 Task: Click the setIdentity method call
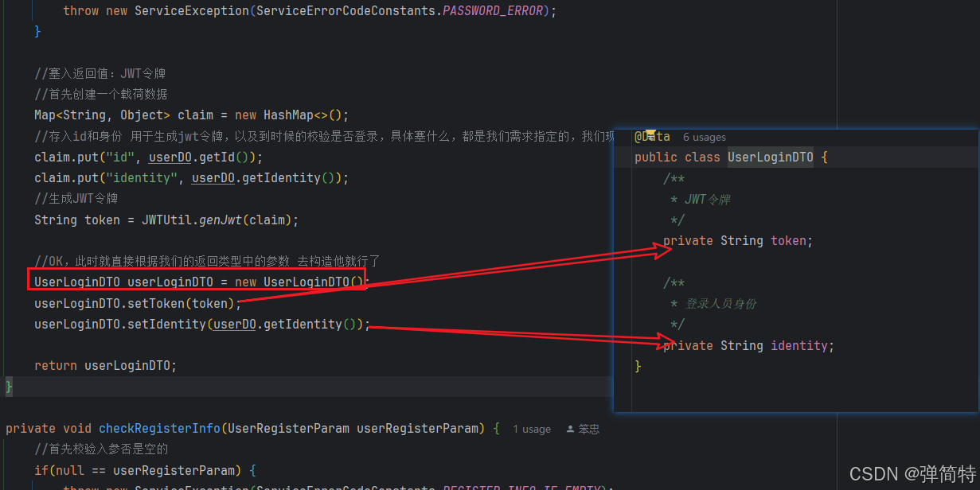pos(166,324)
